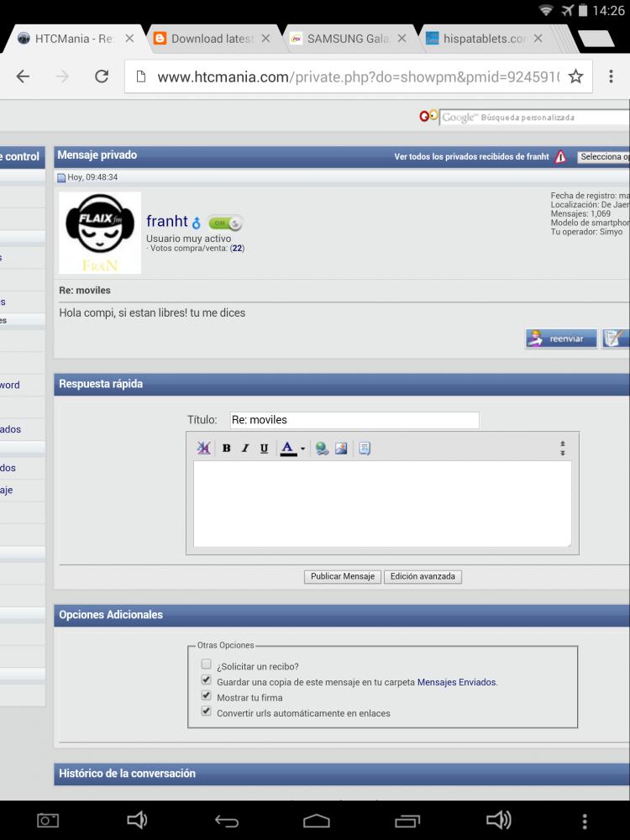The height and width of the screenshot is (840, 630).
Task: Toggle italic formatting in quick reply
Action: pos(245,449)
